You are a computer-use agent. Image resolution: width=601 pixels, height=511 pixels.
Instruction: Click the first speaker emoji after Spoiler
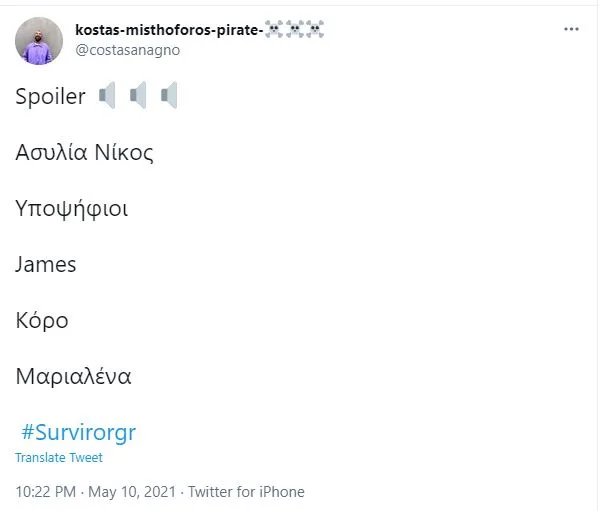[x=107, y=95]
